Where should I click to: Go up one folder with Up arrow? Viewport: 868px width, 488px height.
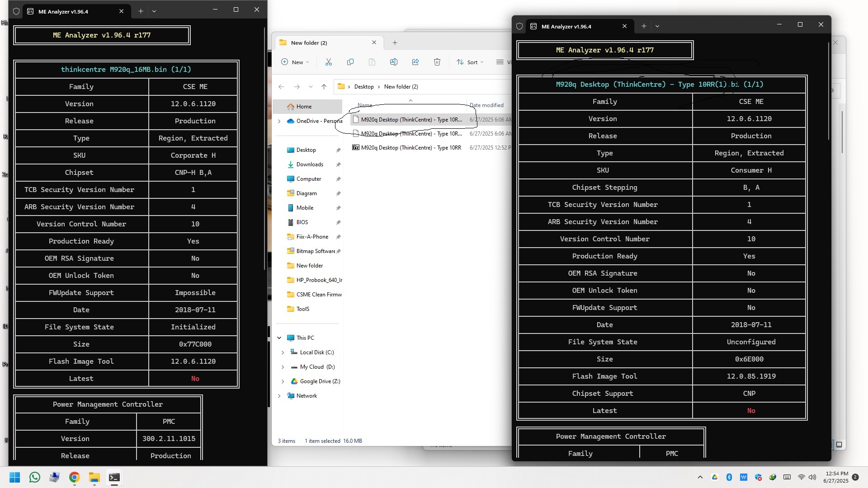(324, 87)
